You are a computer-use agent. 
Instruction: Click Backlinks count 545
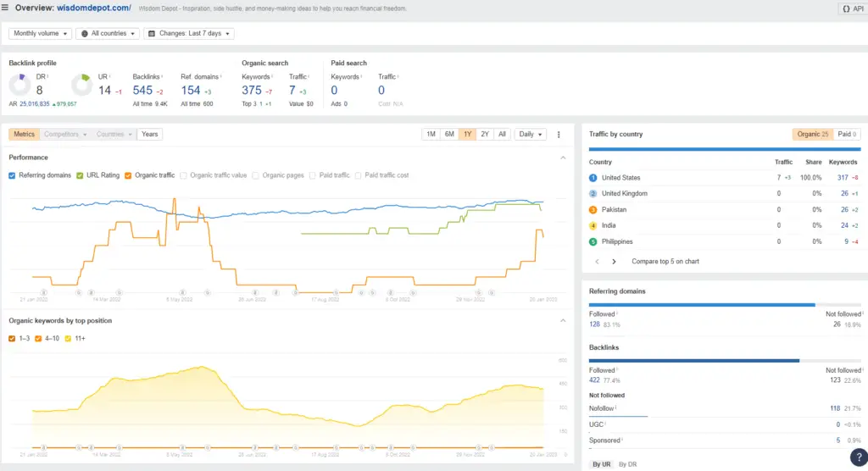pyautogui.click(x=142, y=90)
